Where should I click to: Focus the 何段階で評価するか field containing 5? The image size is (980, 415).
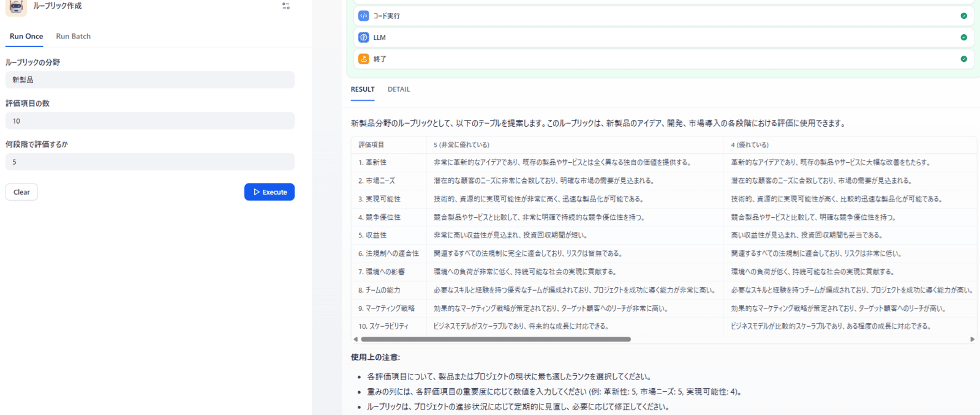pos(150,162)
